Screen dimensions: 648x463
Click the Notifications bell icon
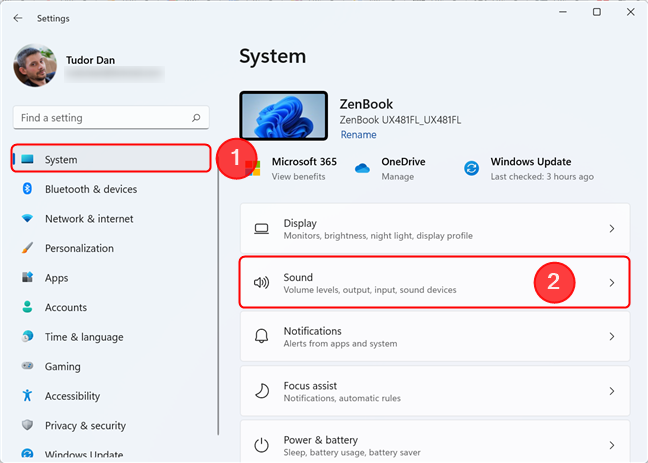pyautogui.click(x=261, y=337)
